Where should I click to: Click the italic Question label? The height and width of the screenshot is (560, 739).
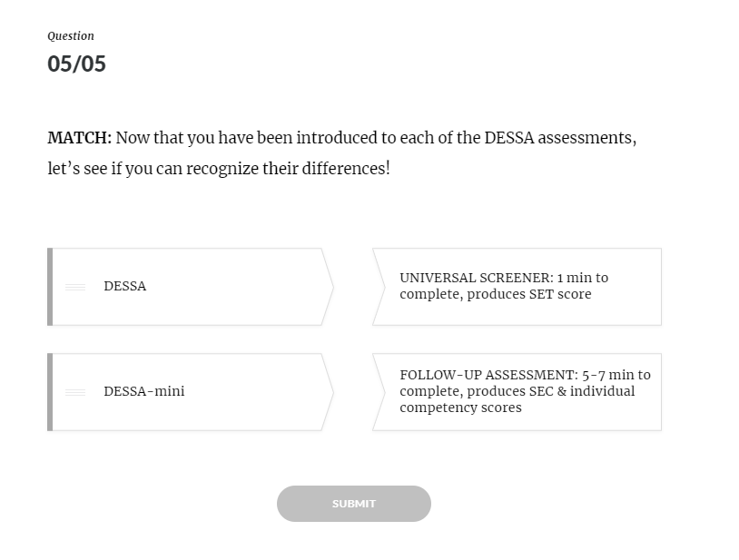tap(71, 36)
